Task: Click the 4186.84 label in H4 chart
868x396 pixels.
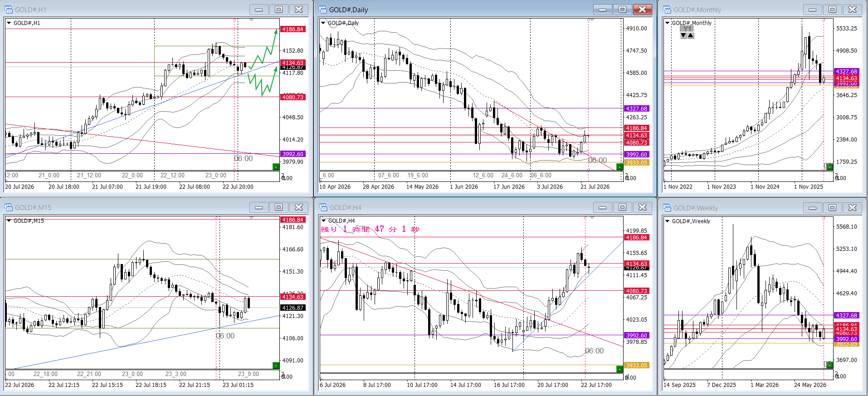Action: [637, 237]
